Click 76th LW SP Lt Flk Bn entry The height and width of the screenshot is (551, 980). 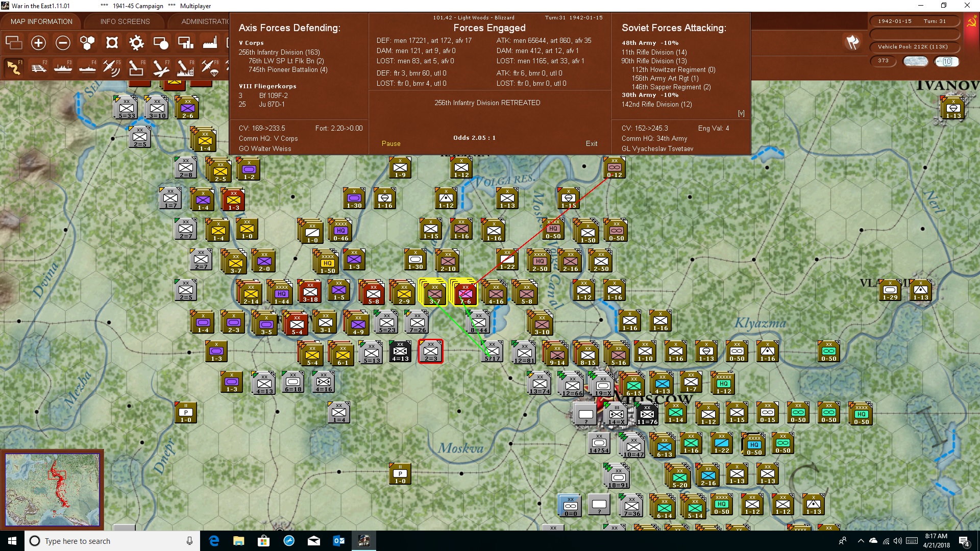286,61
